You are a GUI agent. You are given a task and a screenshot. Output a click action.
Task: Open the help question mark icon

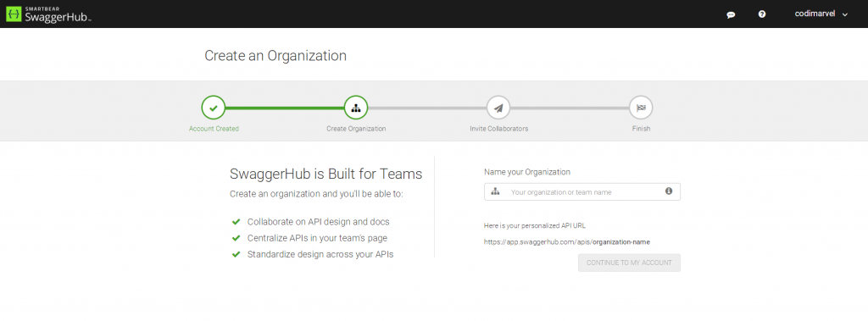(762, 14)
